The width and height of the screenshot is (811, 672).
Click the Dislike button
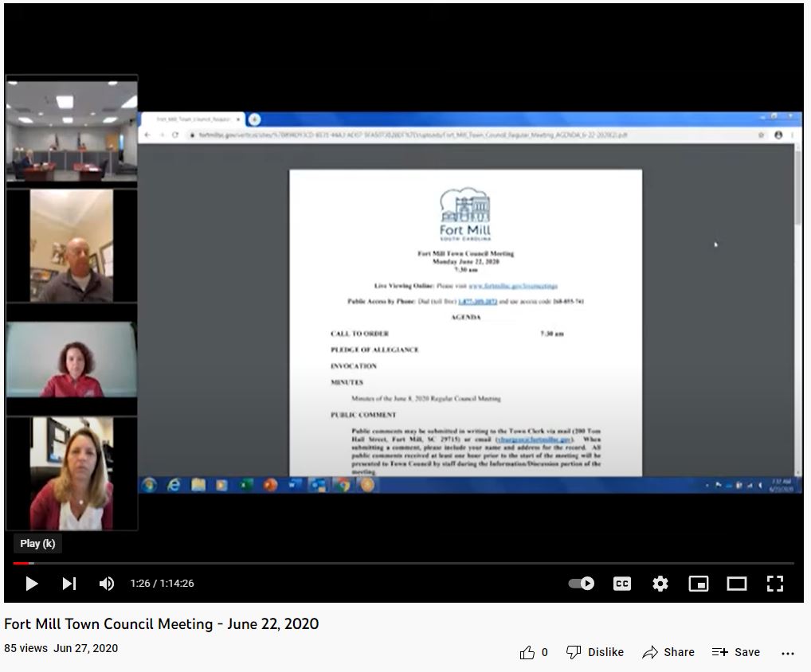coord(595,652)
